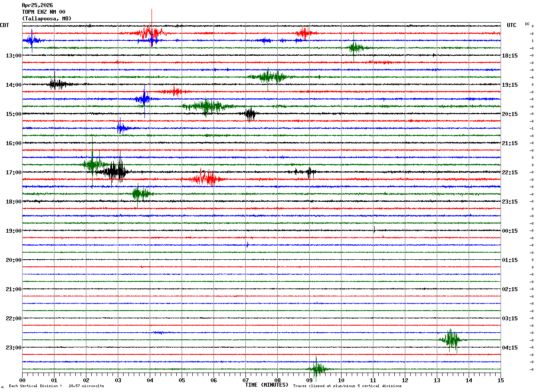
Task: Click the Apr25,2026 date label
Action: (x=37, y=5)
